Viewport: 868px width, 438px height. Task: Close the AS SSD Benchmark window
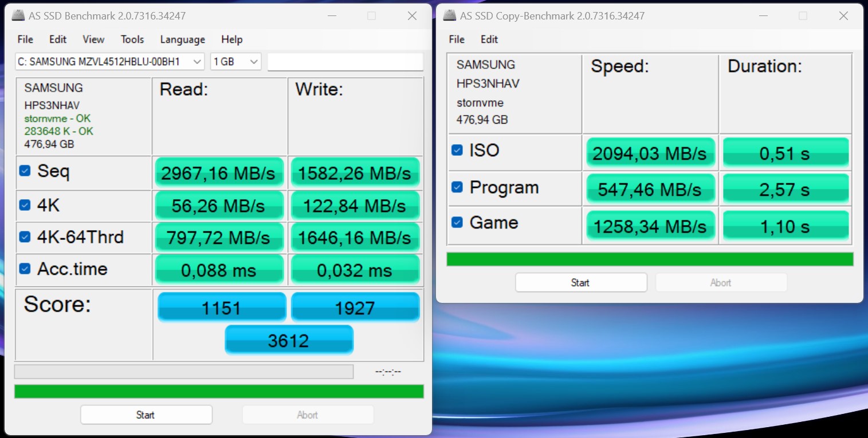[x=412, y=16]
